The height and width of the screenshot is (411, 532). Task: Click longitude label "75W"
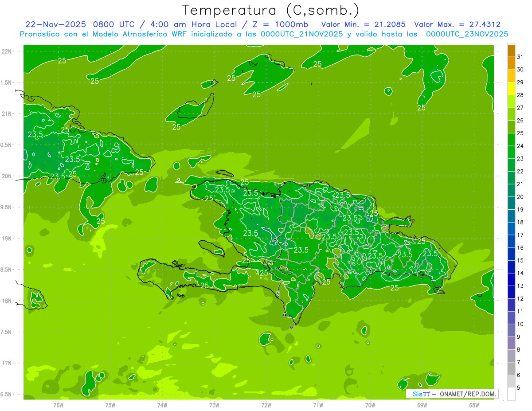point(110,405)
